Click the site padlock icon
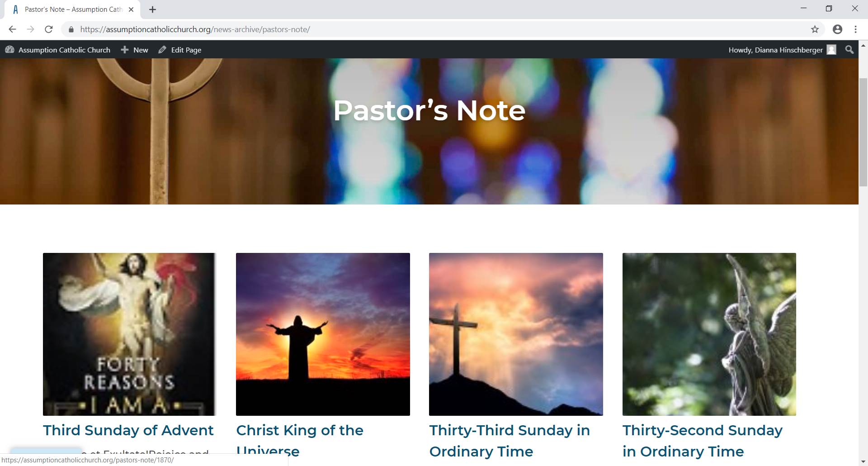The image size is (868, 466). click(71, 29)
